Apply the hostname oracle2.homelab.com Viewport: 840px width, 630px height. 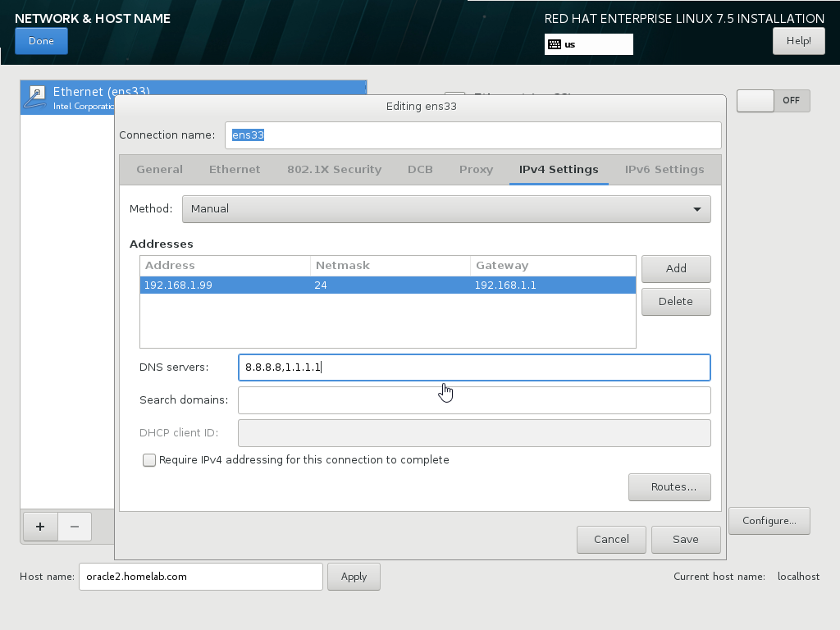353,576
